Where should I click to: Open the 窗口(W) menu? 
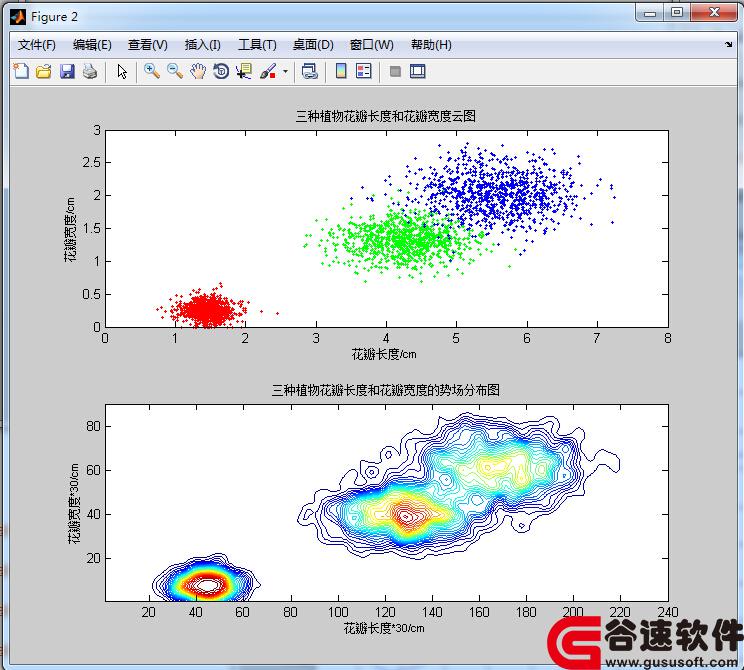tap(372, 45)
